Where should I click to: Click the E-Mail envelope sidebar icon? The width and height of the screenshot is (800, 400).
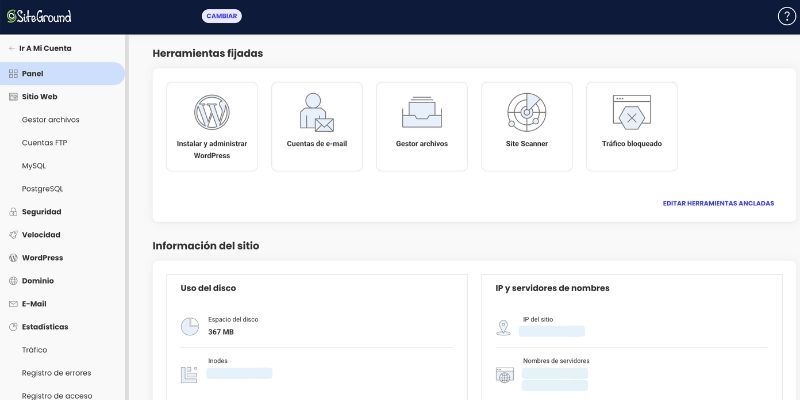(13, 304)
